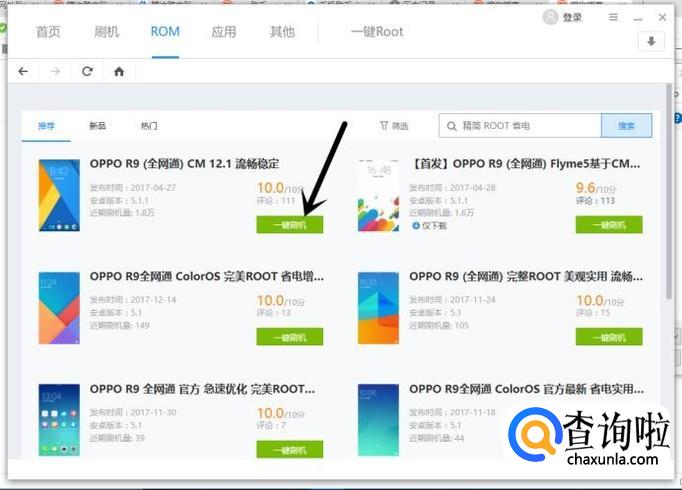The width and height of the screenshot is (682, 490).
Task: Open the downloads arrow icon
Action: point(651,42)
